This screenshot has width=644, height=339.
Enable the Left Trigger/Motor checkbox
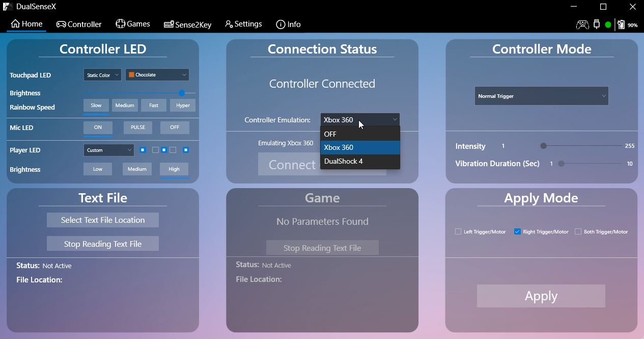tap(458, 231)
